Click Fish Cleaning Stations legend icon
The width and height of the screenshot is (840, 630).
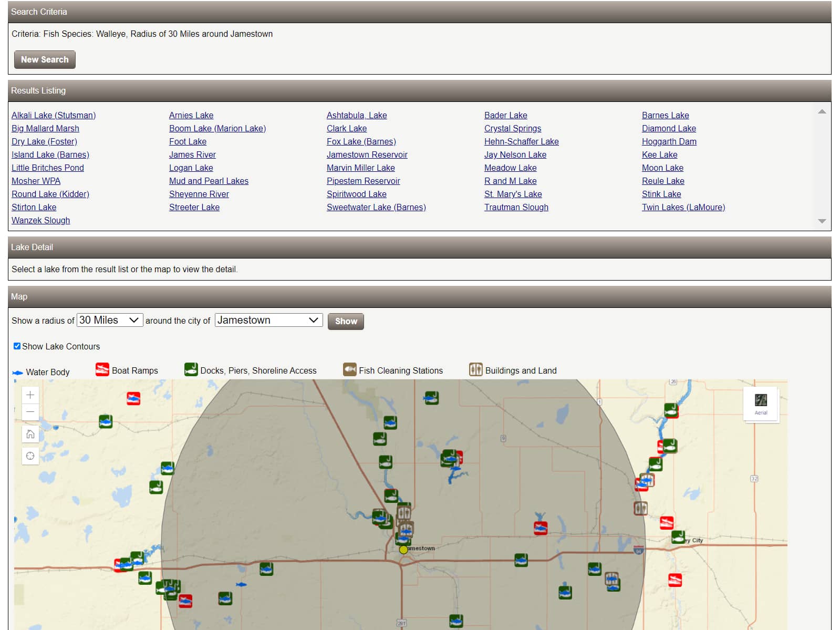(349, 369)
